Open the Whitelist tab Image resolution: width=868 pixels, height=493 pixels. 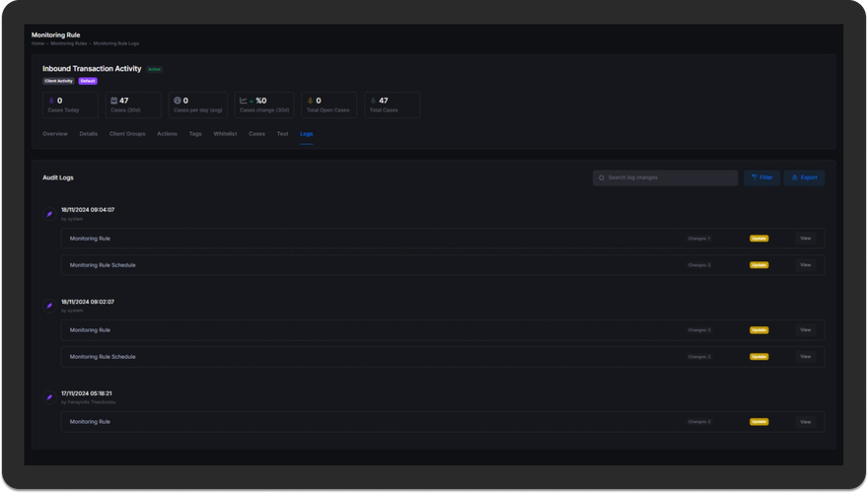pyautogui.click(x=225, y=134)
